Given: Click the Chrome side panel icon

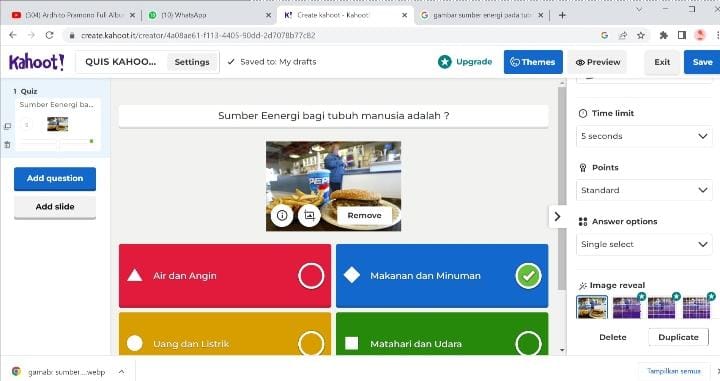Looking at the screenshot, I should [x=682, y=35].
